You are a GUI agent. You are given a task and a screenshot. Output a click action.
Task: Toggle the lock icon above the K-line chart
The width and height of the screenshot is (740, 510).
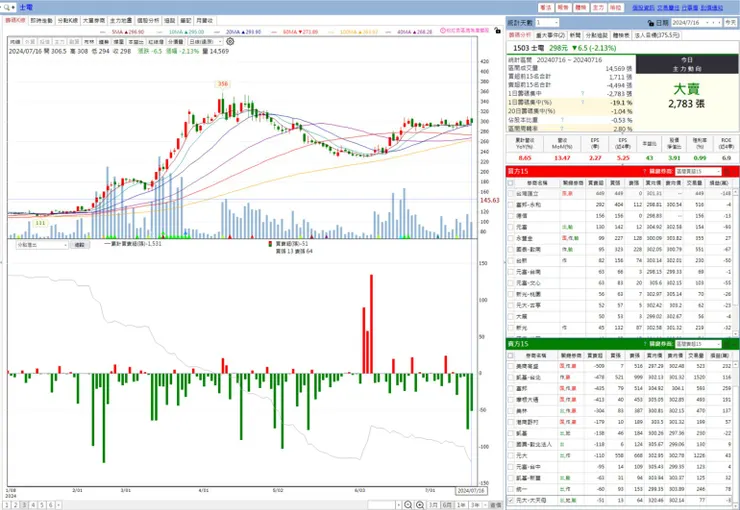[497, 31]
